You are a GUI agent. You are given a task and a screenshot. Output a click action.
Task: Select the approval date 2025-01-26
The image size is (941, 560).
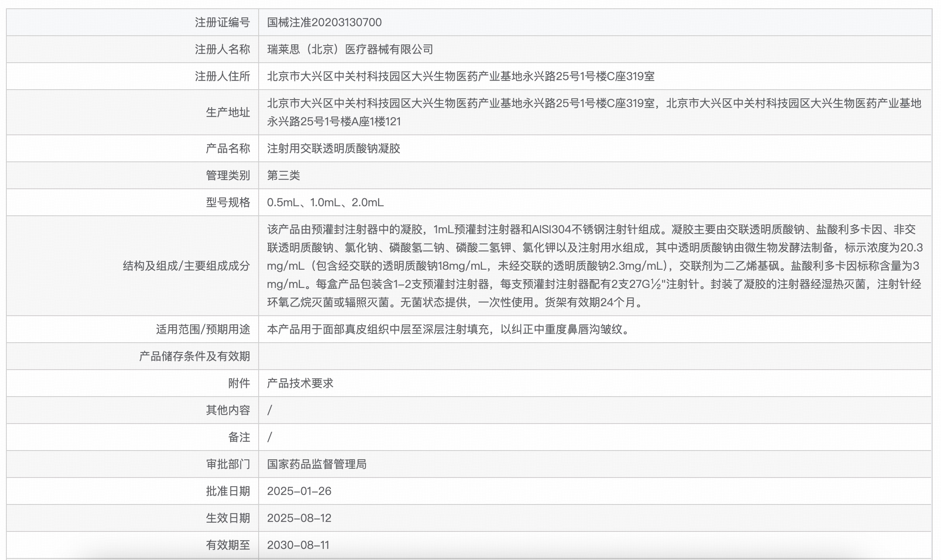click(300, 491)
